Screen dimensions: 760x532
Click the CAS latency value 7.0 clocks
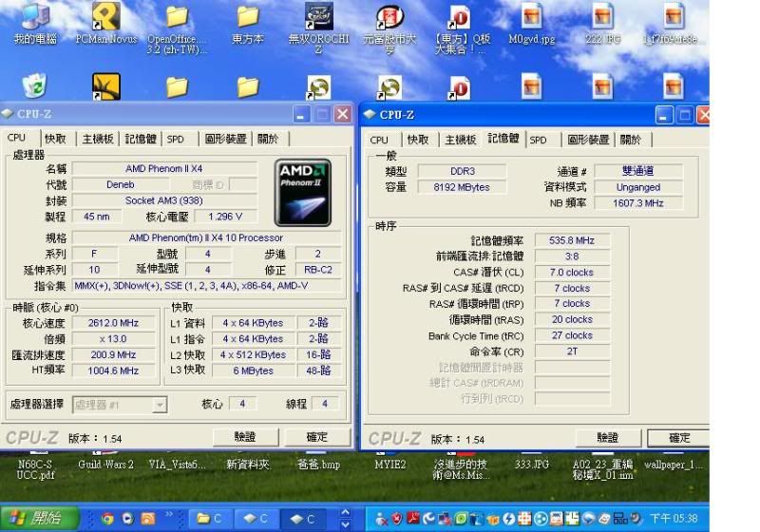[x=572, y=273]
